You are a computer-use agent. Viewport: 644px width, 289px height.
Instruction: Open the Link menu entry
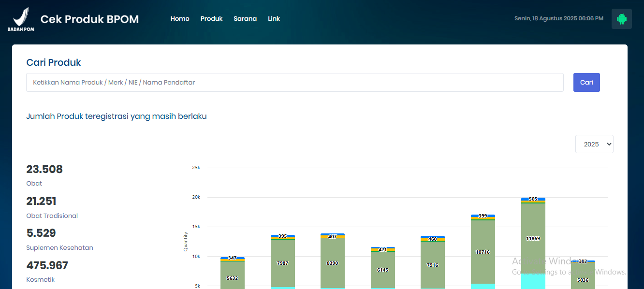(x=274, y=19)
